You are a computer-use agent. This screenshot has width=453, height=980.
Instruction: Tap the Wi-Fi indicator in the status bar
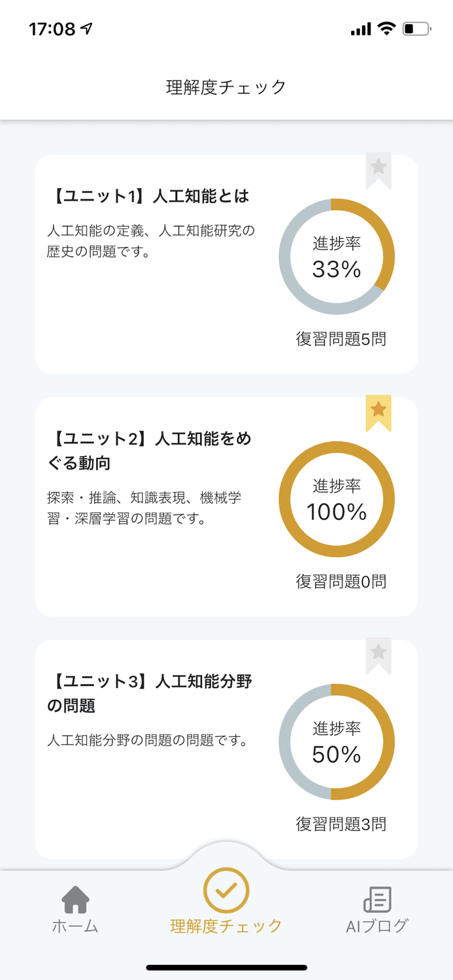click(x=387, y=27)
